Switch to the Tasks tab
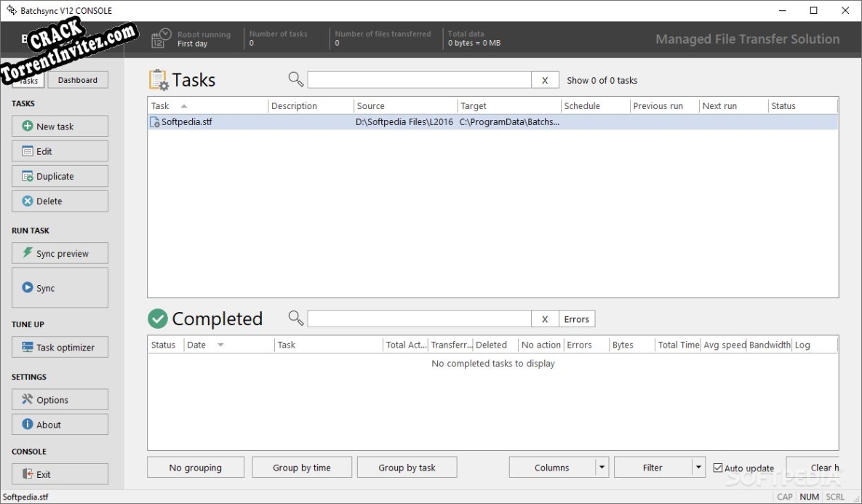The width and height of the screenshot is (862, 504). pos(28,80)
